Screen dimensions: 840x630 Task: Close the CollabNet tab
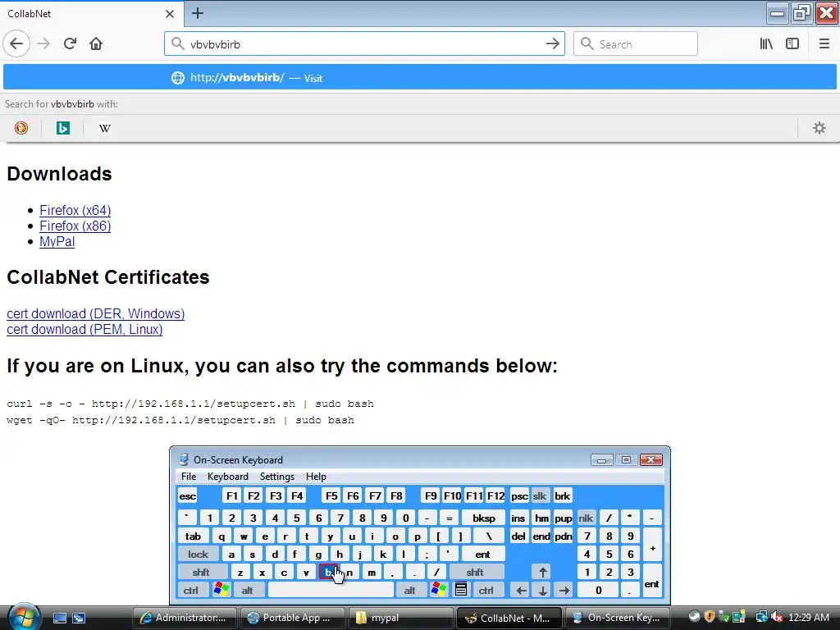[x=169, y=14]
